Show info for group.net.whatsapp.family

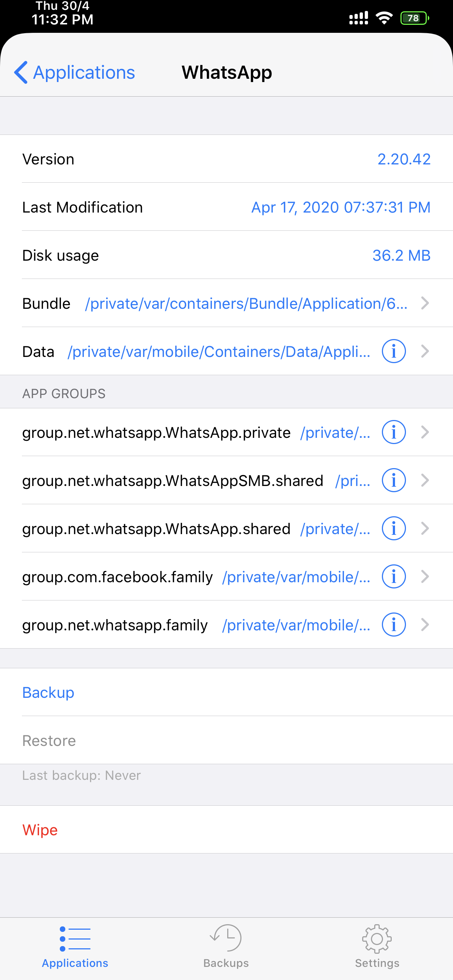pos(394,625)
